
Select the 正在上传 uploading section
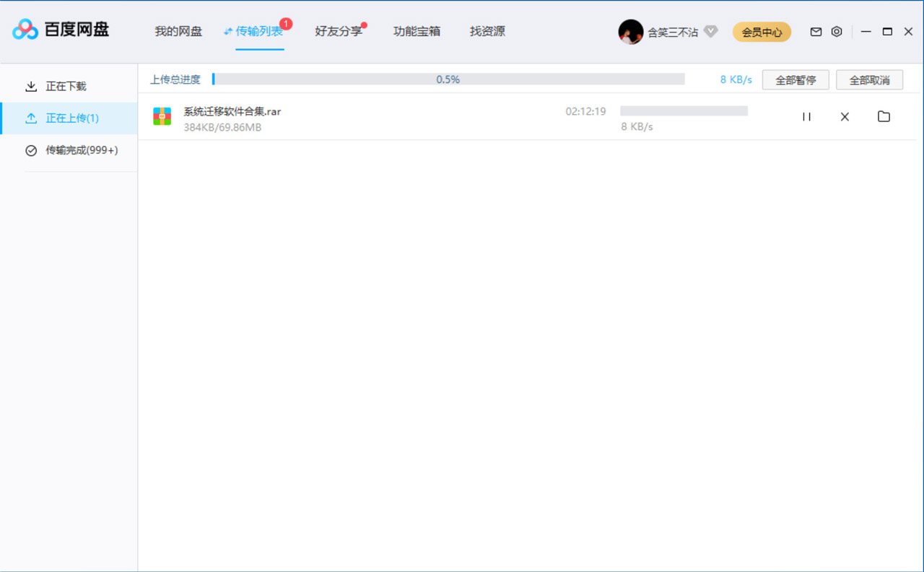(68, 118)
